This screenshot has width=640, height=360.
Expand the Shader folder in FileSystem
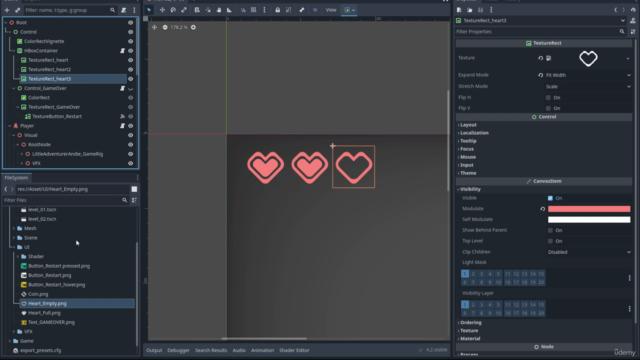tap(18, 256)
